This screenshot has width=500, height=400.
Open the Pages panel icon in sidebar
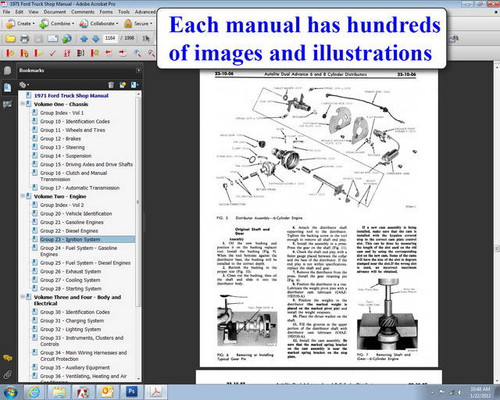(x=7, y=71)
